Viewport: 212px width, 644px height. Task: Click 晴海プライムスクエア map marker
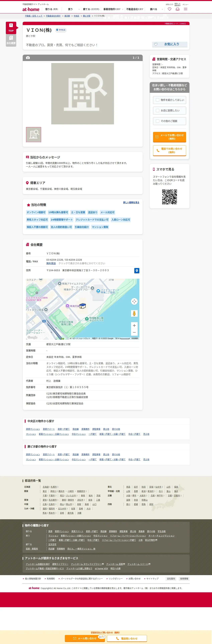(x=60, y=284)
